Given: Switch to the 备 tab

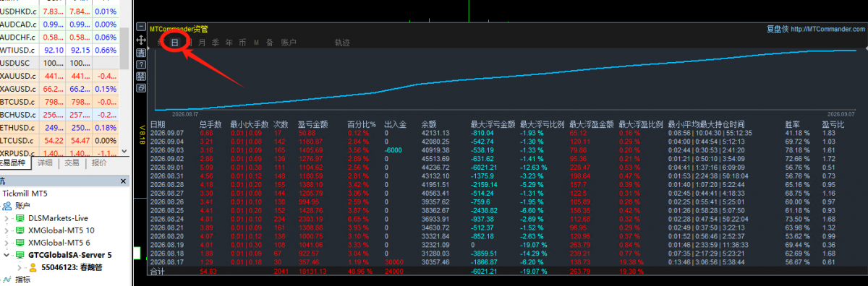Looking at the screenshot, I should click(269, 43).
